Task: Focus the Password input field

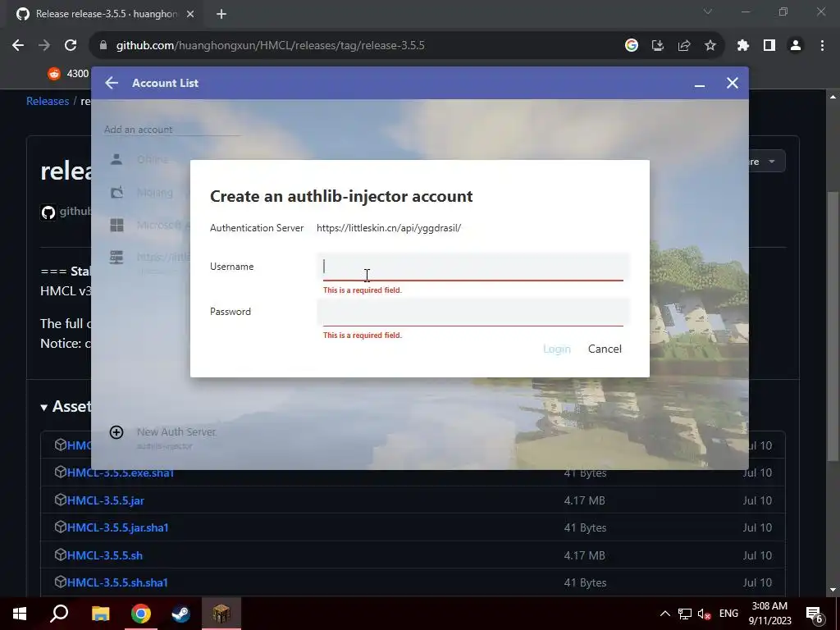Action: point(472,312)
